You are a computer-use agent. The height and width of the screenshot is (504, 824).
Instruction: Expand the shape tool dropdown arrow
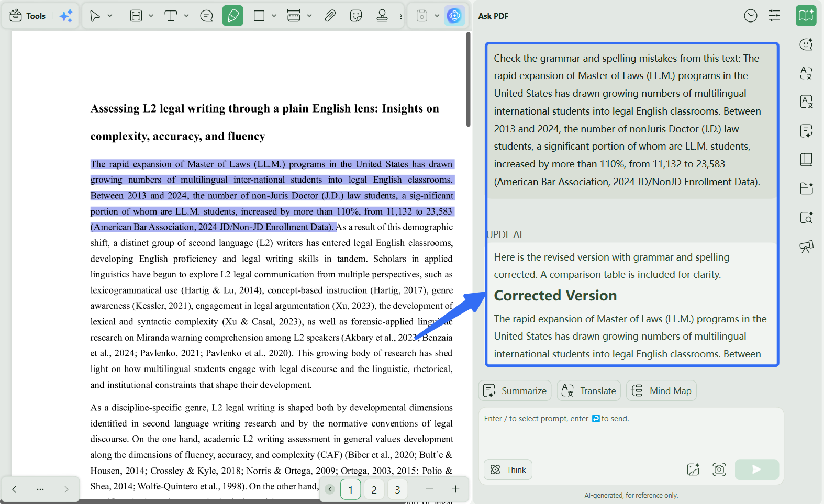coord(274,16)
